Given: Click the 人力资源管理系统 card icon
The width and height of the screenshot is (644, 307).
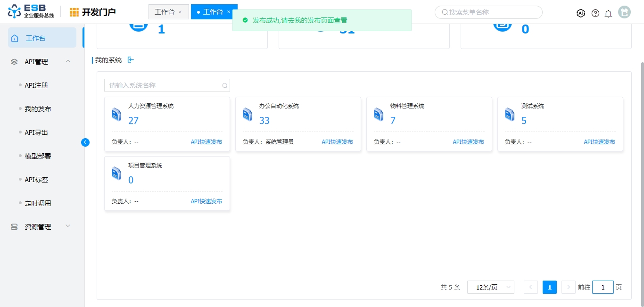Looking at the screenshot, I should click(116, 115).
